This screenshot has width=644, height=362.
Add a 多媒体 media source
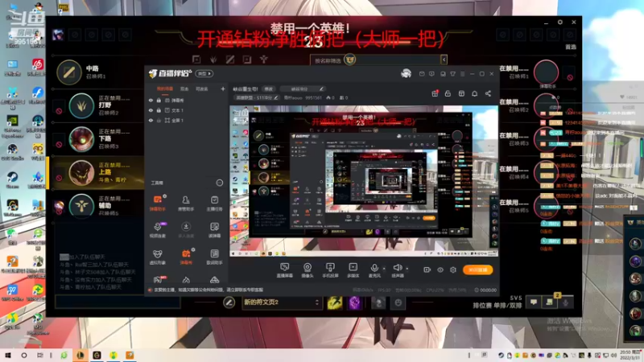pos(353,270)
